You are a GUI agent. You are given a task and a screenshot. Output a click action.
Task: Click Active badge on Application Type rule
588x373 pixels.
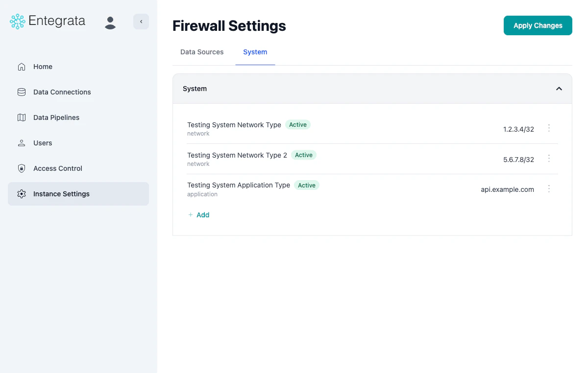point(307,186)
